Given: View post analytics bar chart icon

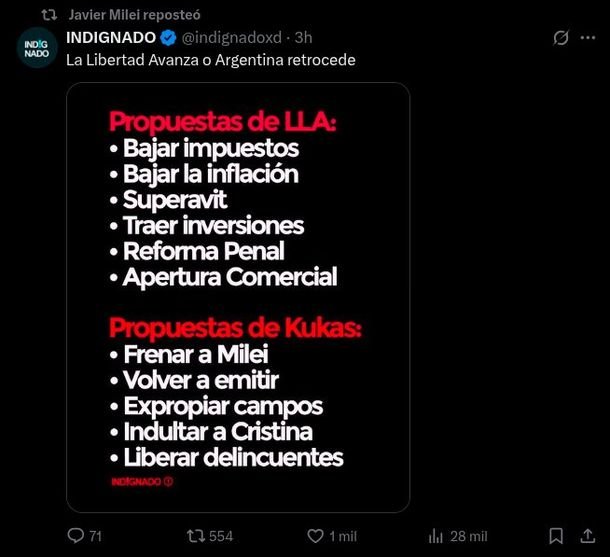Looking at the screenshot, I should tap(435, 536).
